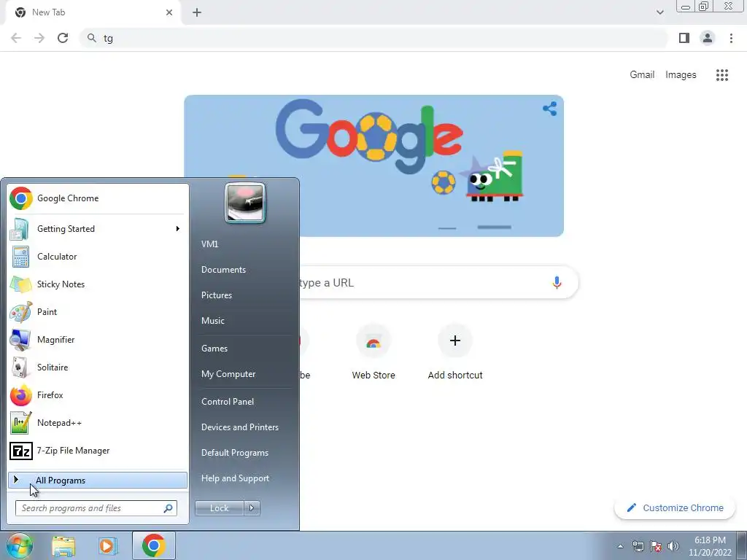Open Getting Started item

click(98, 229)
